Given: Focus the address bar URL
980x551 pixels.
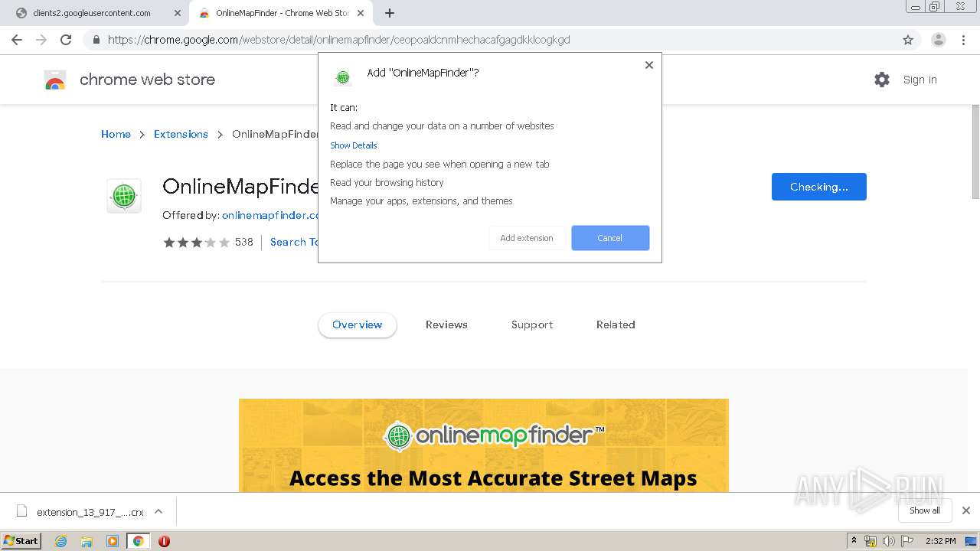Looking at the screenshot, I should tap(338, 40).
